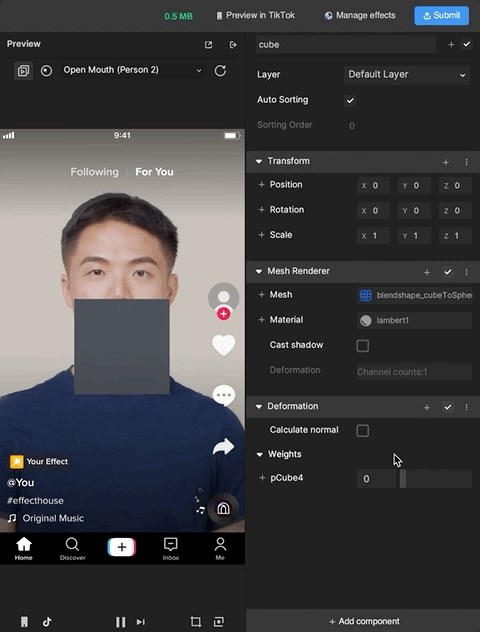The width and height of the screenshot is (480, 632).
Task: Uncheck the Auto Sorting checkbox
Action: click(350, 100)
